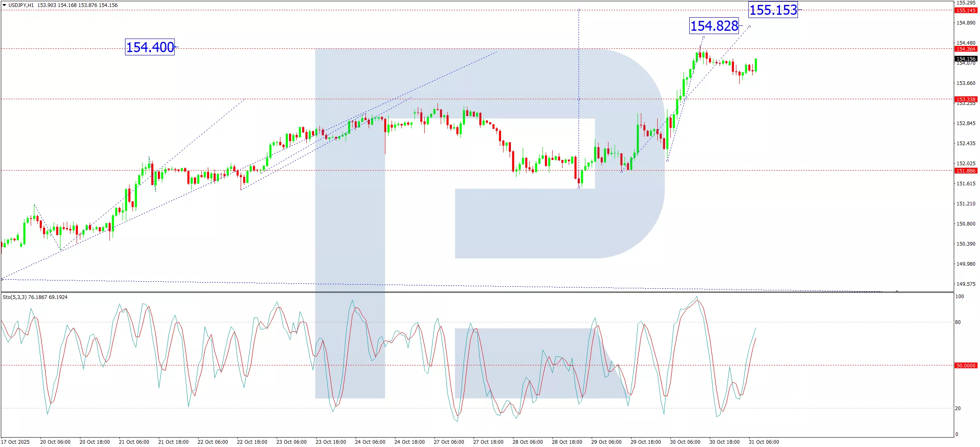Click the 24 Oct 06:00 time axis label

click(x=370, y=442)
